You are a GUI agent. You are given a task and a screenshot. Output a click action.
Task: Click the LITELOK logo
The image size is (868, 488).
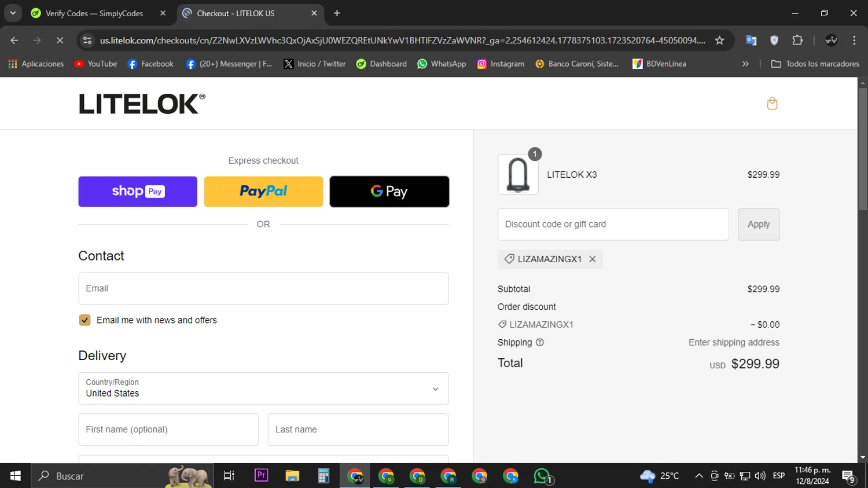click(x=142, y=104)
